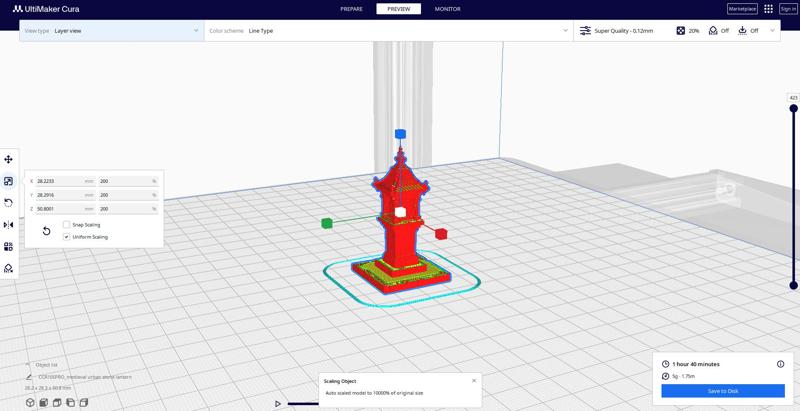Click the red X-axis scale handle
800x411 pixels.
(x=441, y=234)
